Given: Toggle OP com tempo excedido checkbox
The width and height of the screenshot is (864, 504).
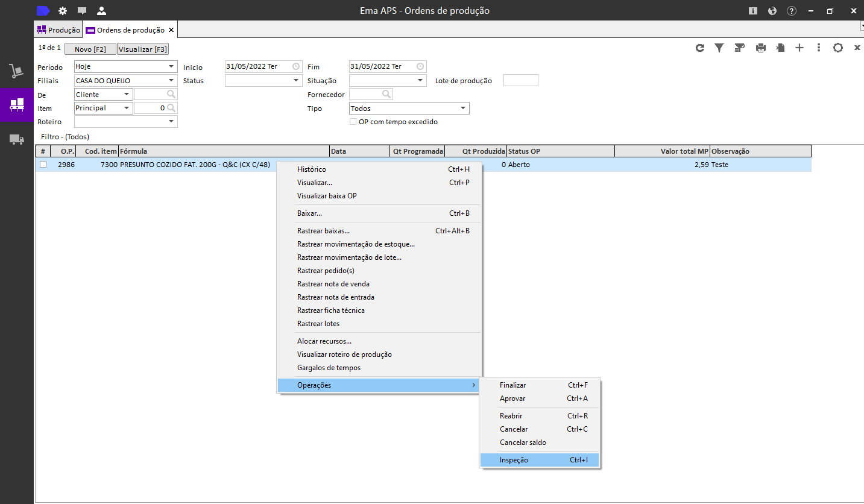Looking at the screenshot, I should click(353, 121).
